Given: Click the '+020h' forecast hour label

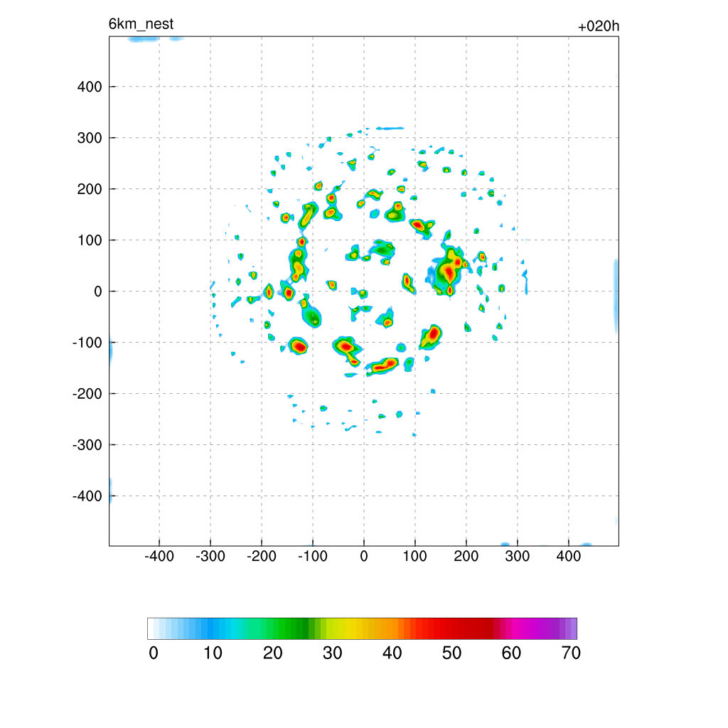Looking at the screenshot, I should (x=599, y=26).
